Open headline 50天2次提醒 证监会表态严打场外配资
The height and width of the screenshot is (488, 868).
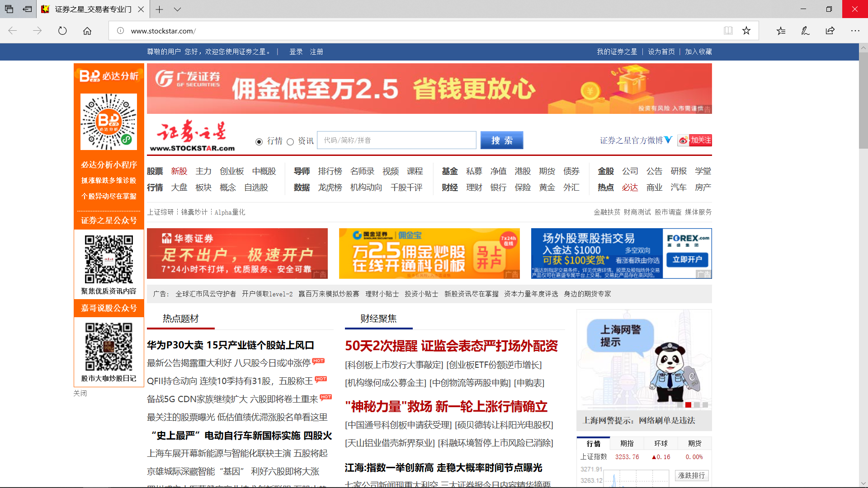451,346
